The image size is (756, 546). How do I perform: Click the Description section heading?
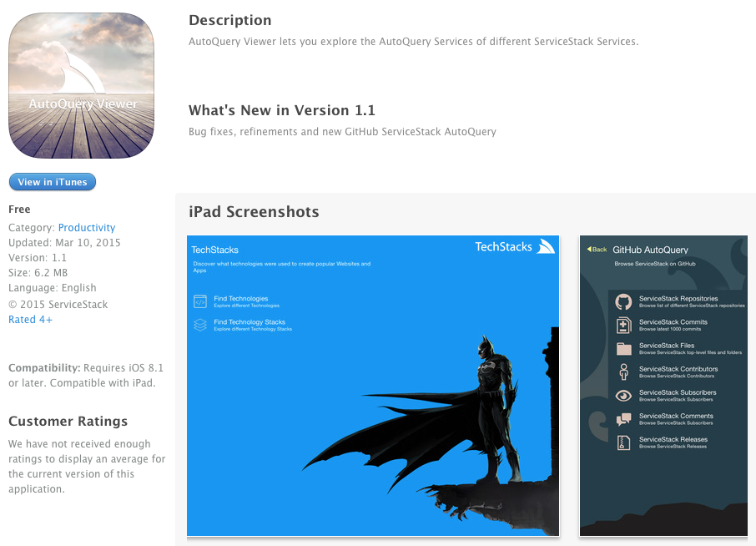pos(230,20)
